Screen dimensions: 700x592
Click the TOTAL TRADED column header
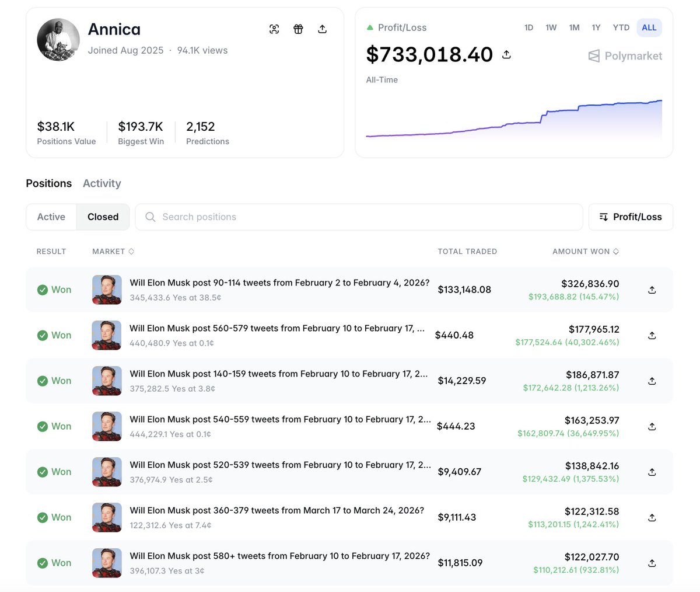pyautogui.click(x=467, y=251)
